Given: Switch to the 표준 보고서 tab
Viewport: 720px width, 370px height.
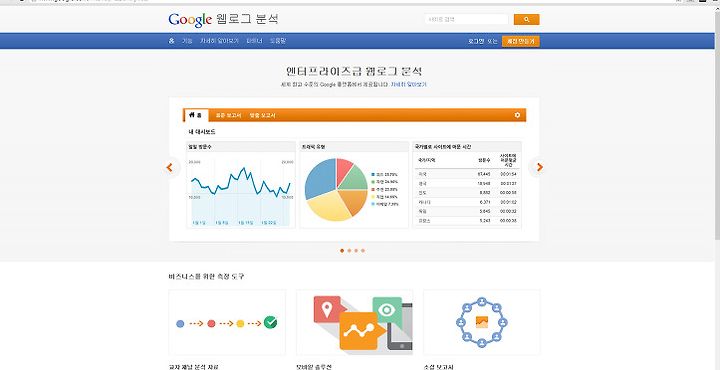Looking at the screenshot, I should 228,115.
